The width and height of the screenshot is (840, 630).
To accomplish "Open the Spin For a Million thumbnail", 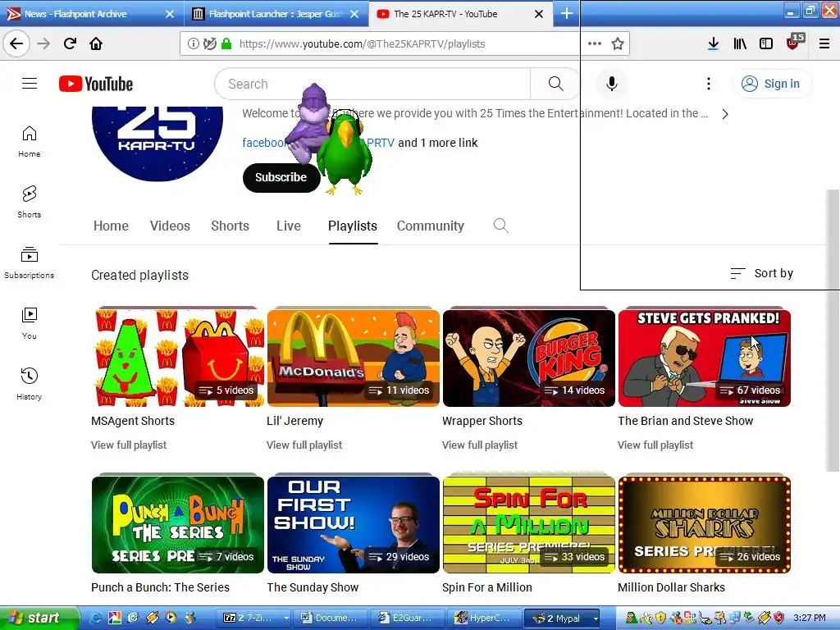I will tap(529, 524).
